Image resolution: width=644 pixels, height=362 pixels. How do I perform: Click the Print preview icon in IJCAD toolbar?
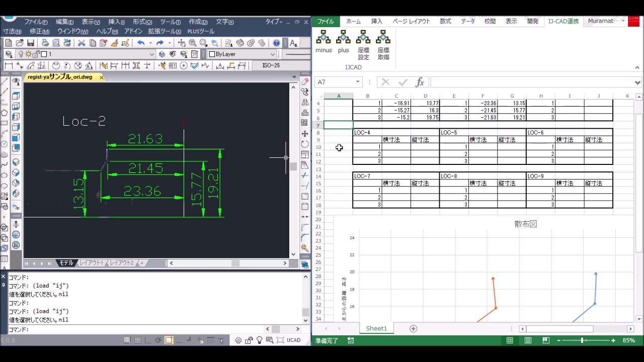click(56, 43)
